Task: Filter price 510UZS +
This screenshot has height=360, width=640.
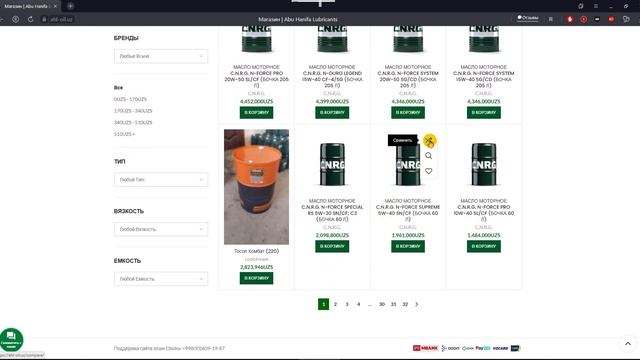Action: click(x=124, y=134)
